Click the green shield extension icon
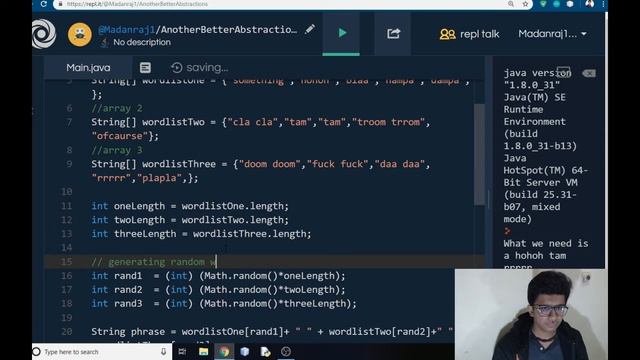 (x=543, y=4)
